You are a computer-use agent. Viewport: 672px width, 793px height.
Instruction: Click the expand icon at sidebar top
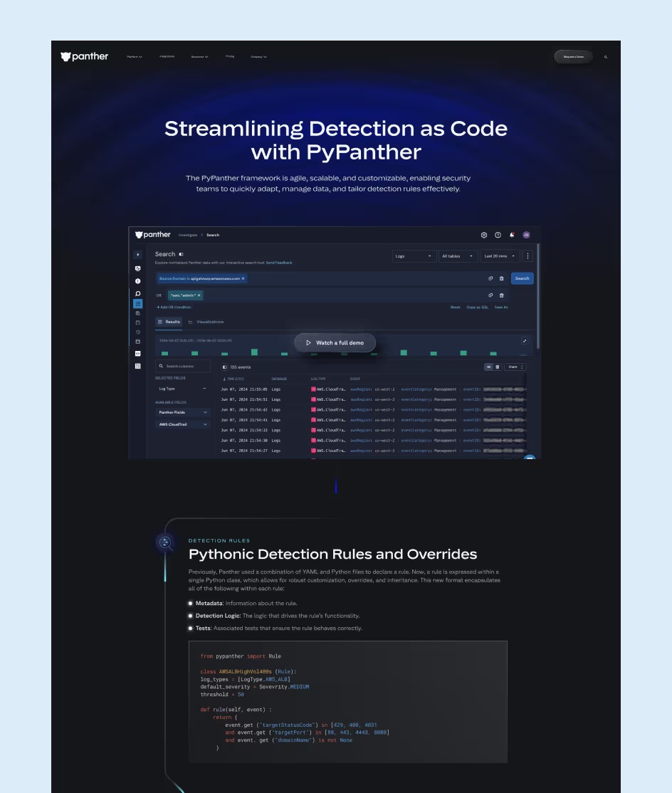pyautogui.click(x=137, y=255)
